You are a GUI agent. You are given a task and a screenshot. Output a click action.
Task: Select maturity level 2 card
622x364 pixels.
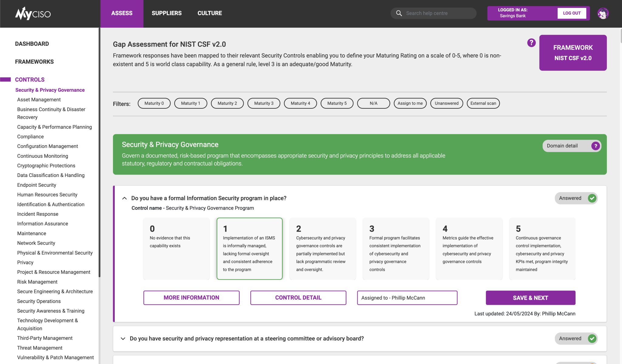click(x=322, y=249)
